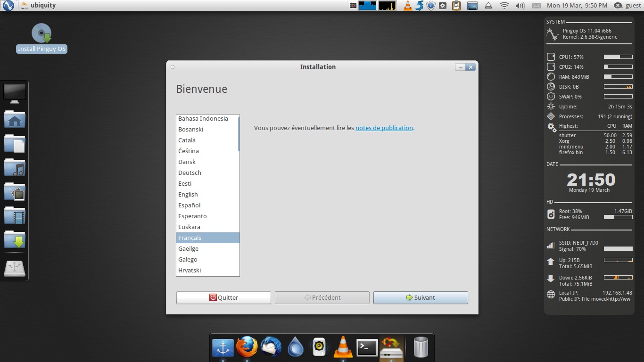Click the VLC cone tray icon
Image resolution: width=644 pixels, height=362 pixels.
(408, 6)
